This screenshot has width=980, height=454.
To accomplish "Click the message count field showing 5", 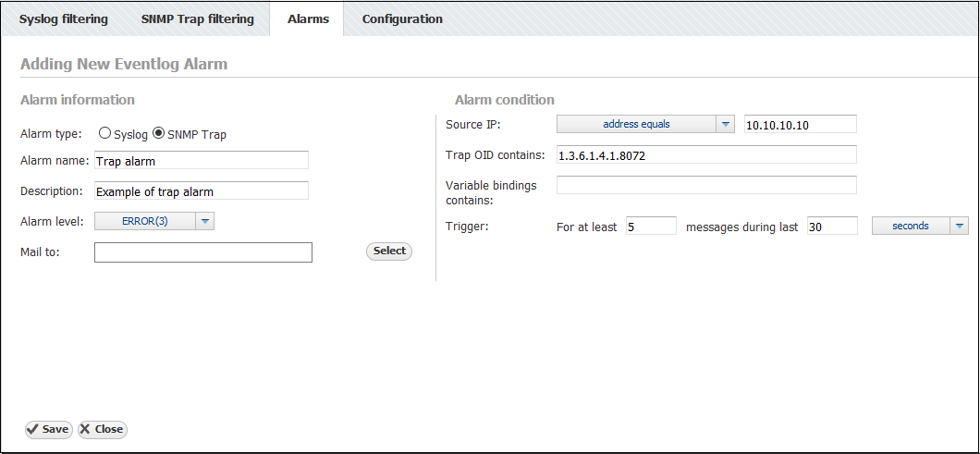I will click(x=651, y=226).
